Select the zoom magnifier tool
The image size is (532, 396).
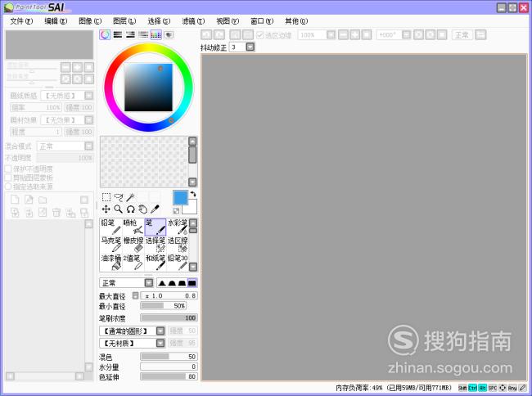119,209
